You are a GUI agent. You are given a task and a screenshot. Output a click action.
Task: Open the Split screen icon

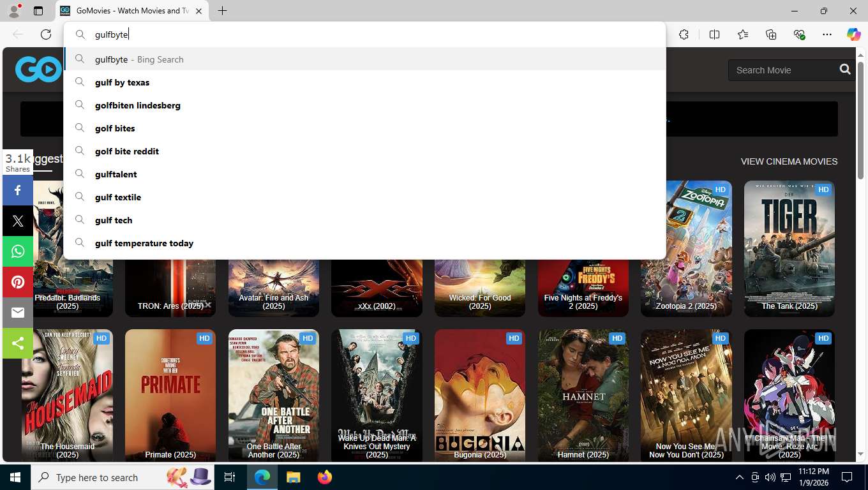click(714, 34)
